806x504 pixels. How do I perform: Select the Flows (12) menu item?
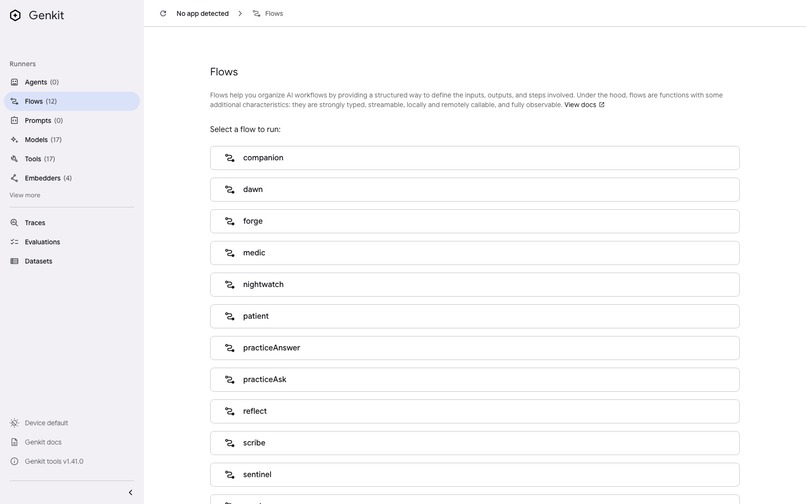tap(72, 101)
